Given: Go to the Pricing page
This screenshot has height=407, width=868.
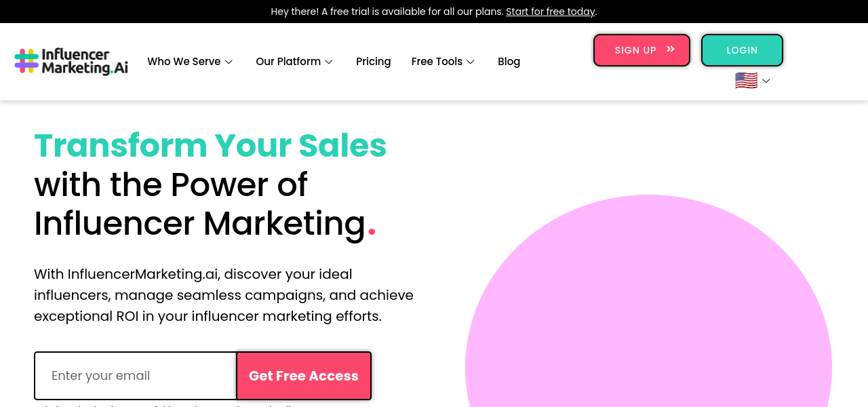Looking at the screenshot, I should click(374, 62).
